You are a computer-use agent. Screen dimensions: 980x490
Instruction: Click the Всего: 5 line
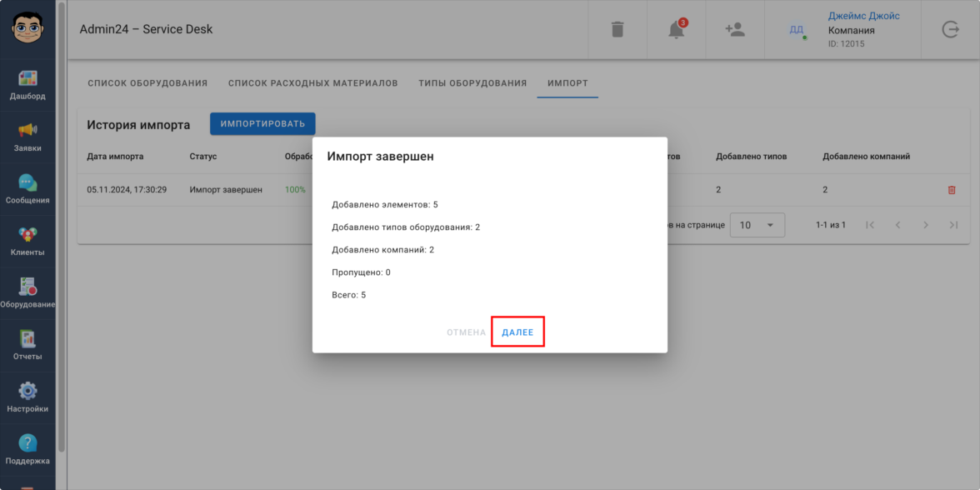pos(348,295)
